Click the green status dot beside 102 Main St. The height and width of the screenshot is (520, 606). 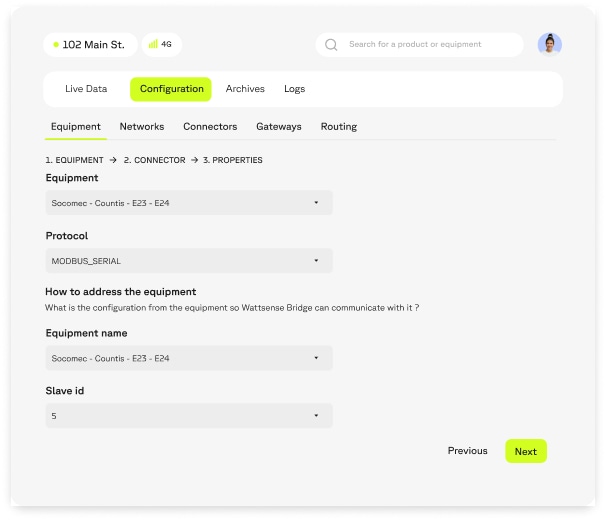coord(56,45)
